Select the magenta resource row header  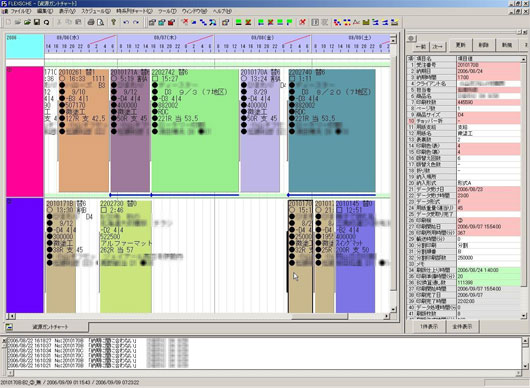[25, 131]
